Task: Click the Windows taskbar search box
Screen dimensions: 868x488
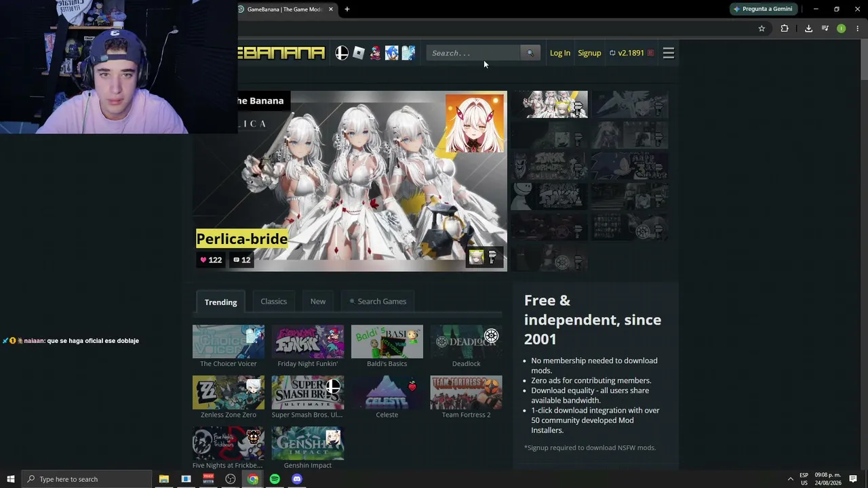Action: click(87, 479)
